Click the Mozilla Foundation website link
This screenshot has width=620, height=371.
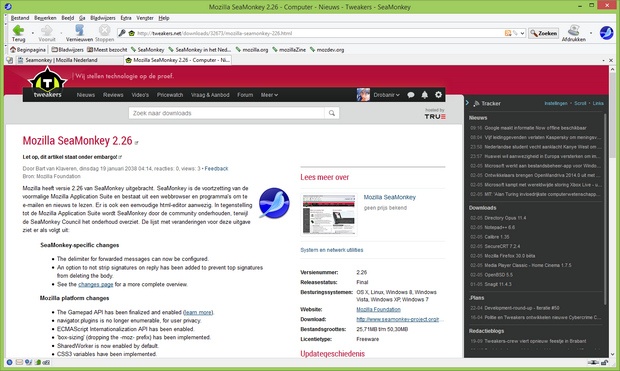pyautogui.click(x=378, y=309)
